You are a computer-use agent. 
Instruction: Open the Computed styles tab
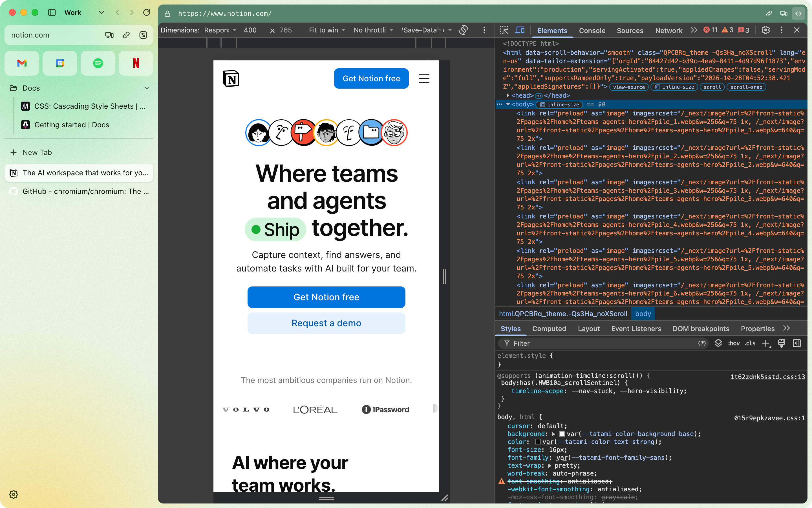point(549,329)
